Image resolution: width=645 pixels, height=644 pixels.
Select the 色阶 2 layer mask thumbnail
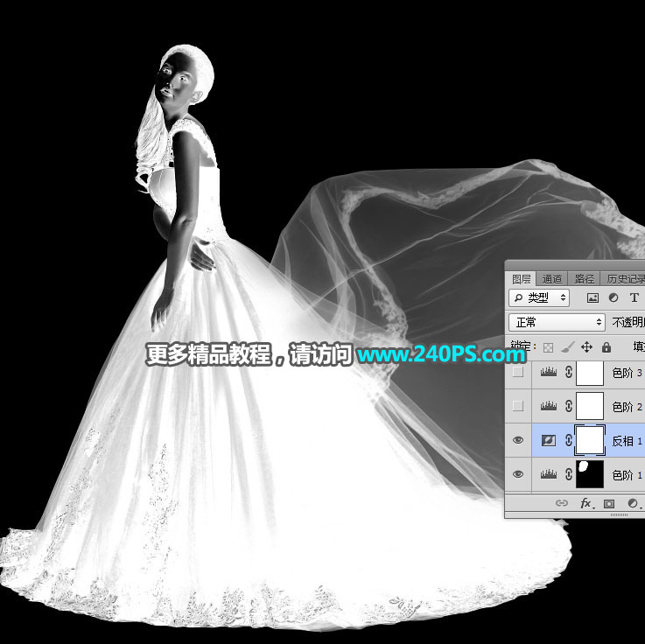590,406
